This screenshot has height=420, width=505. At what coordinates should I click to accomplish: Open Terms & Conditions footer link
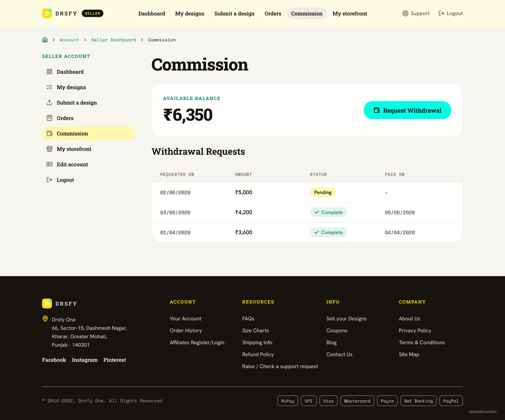point(422,342)
